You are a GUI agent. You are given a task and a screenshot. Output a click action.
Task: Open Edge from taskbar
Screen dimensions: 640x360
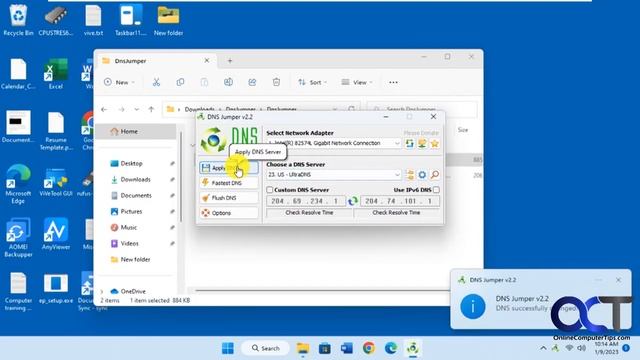click(391, 348)
